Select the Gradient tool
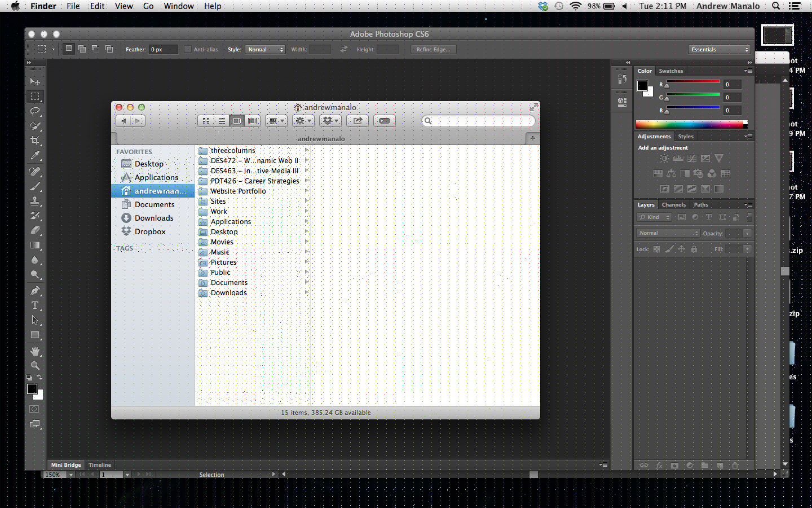The width and height of the screenshot is (812, 508). pyautogui.click(x=35, y=245)
